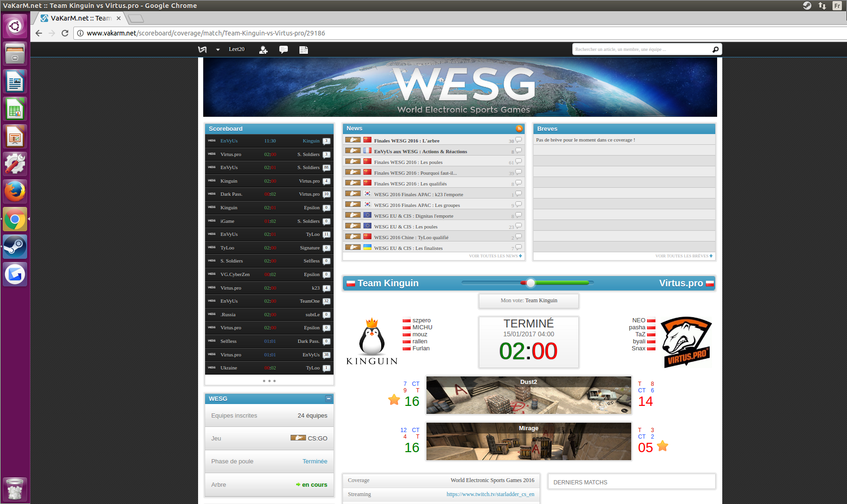Viewport: 847px width, 504px height.
Task: Open news 'WESG EU & CIS : Dignitas l'emporte'
Action: pyautogui.click(x=413, y=216)
